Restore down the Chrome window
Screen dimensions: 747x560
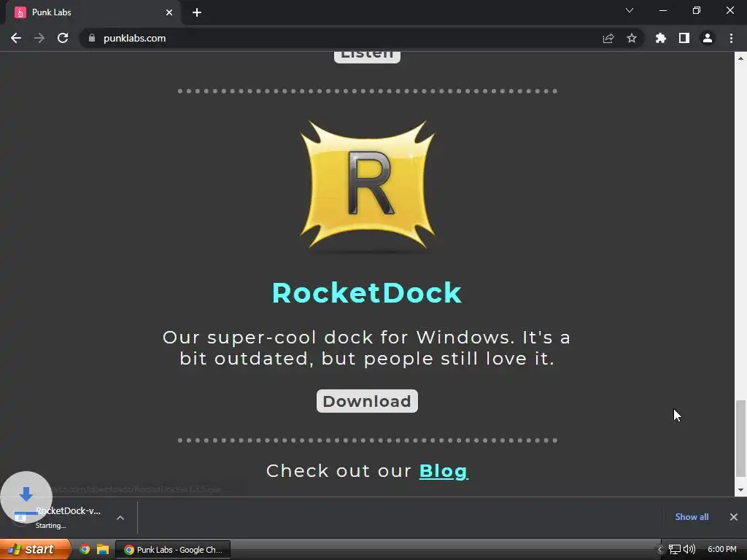(x=697, y=10)
